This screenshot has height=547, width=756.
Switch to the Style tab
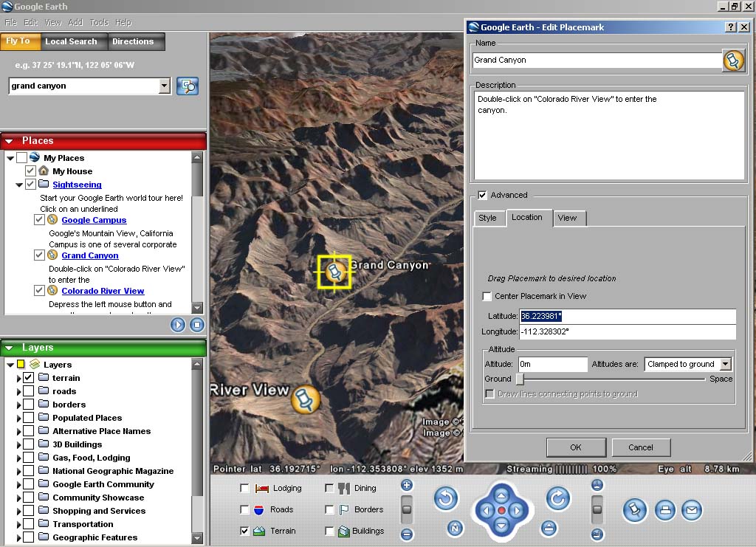coord(487,218)
